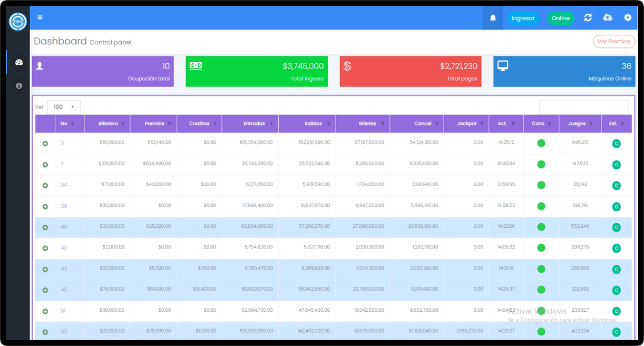
Task: Click the info icon in sidebar
Action: tap(19, 85)
